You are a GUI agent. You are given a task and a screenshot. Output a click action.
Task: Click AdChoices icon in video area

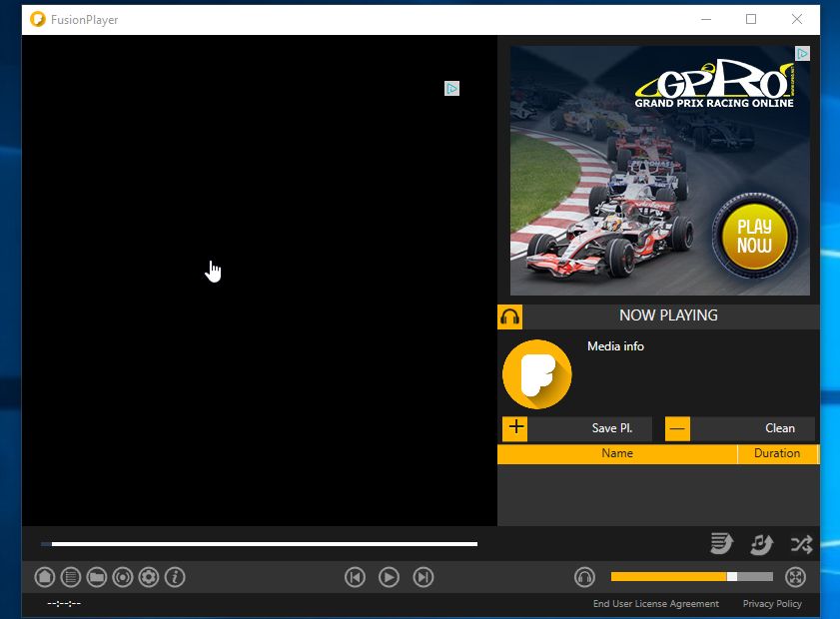pyautogui.click(x=451, y=88)
